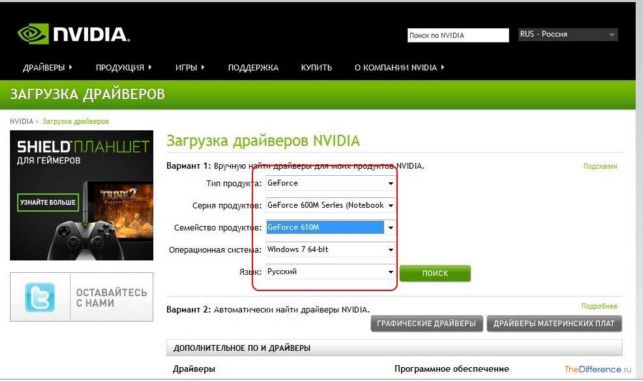Viewport: 643px width, 381px height.
Task: Click the Программное обеспечение heading
Action: click(x=451, y=369)
